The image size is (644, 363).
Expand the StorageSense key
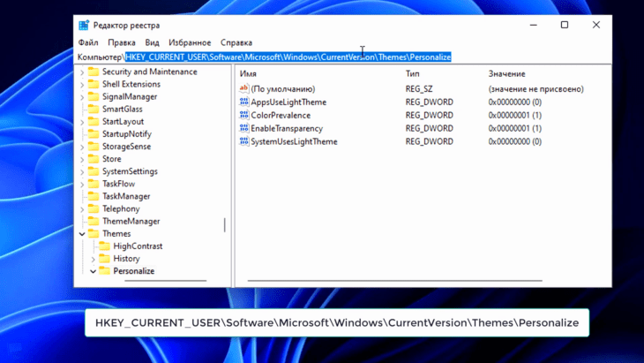coord(82,147)
